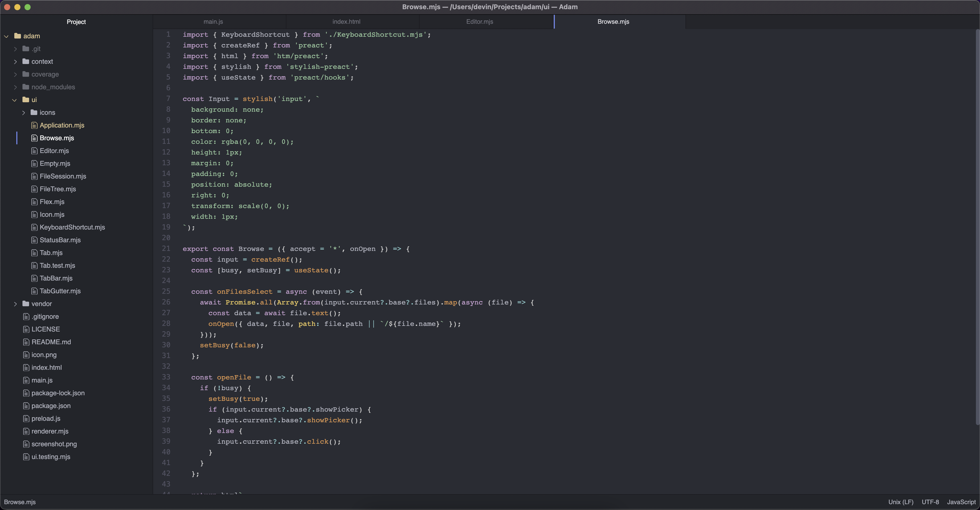Click the icons folder icon
This screenshot has width=980, height=510.
[x=34, y=112]
